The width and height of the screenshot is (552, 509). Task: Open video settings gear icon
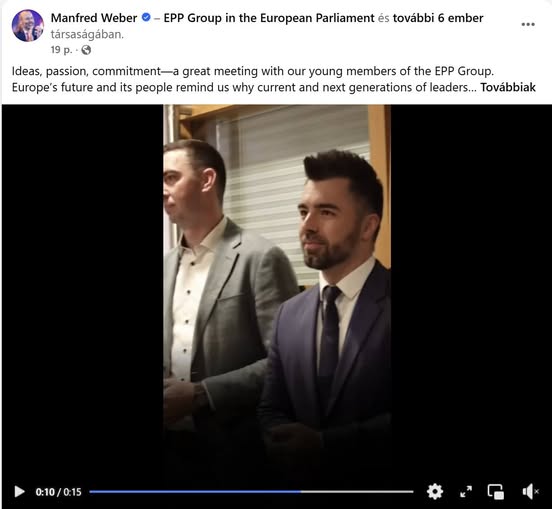click(435, 491)
